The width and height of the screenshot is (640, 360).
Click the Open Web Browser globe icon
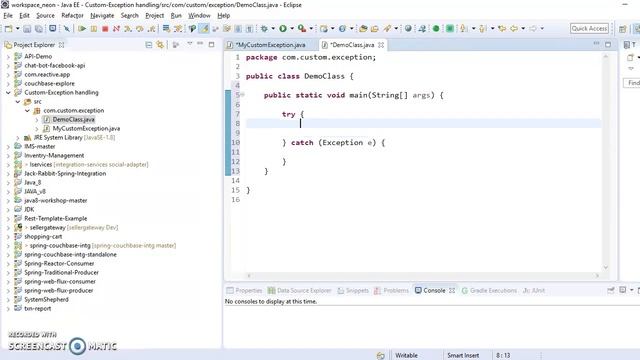pos(408,29)
